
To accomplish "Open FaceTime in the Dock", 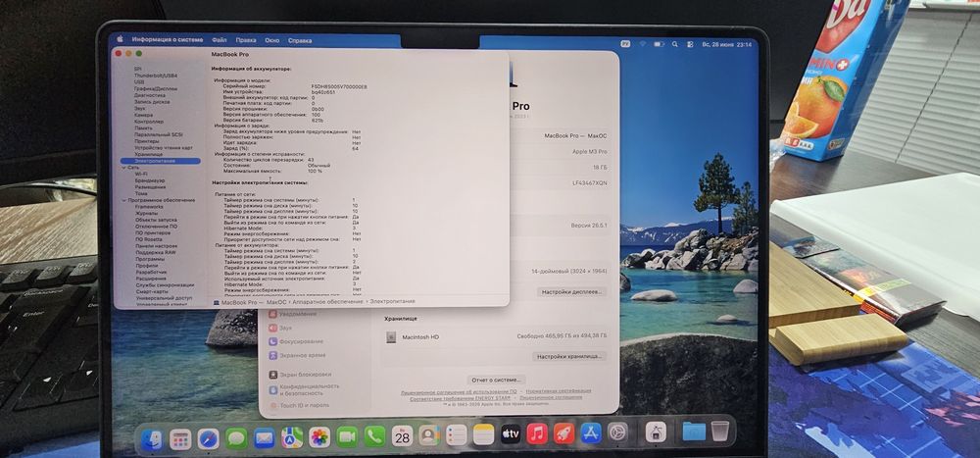I will [347, 436].
